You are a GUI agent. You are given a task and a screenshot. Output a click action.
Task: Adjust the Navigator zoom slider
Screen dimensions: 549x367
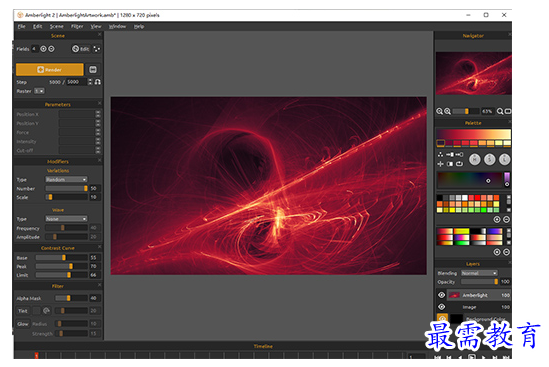pyautogui.click(x=466, y=111)
